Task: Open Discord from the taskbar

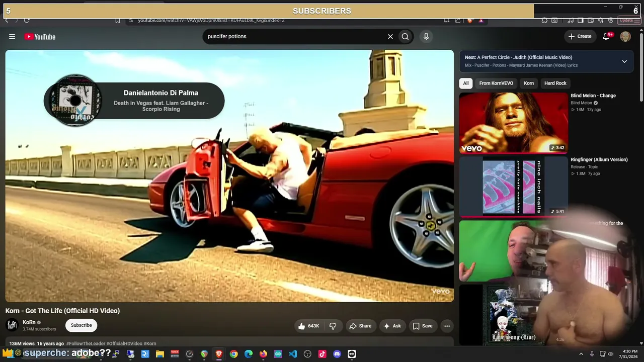Action: 337,354
